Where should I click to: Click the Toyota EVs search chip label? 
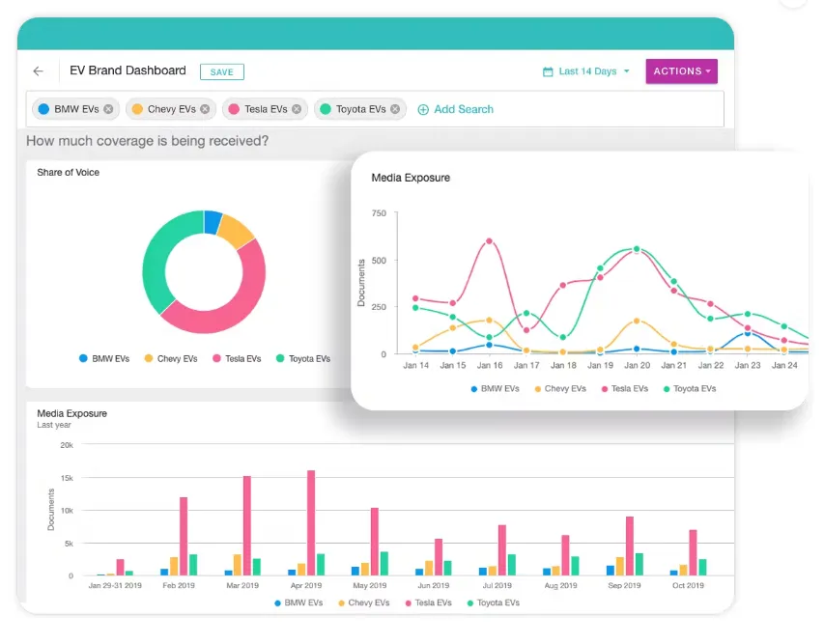(x=361, y=109)
